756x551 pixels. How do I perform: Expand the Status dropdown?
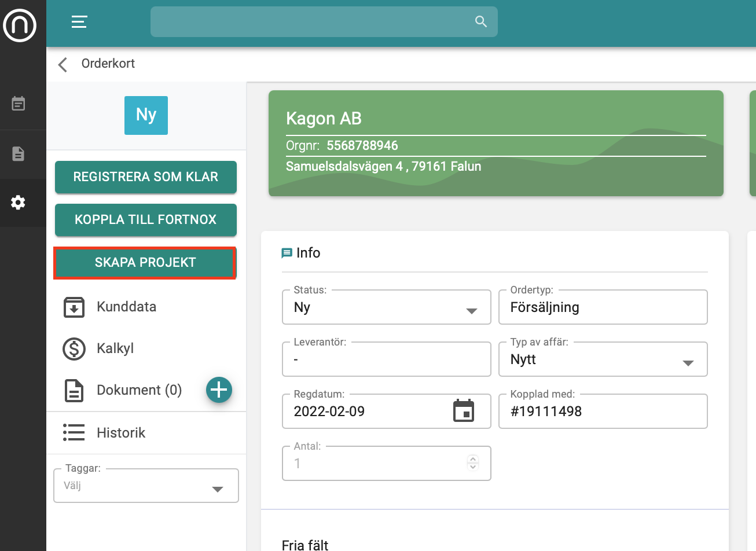click(471, 311)
